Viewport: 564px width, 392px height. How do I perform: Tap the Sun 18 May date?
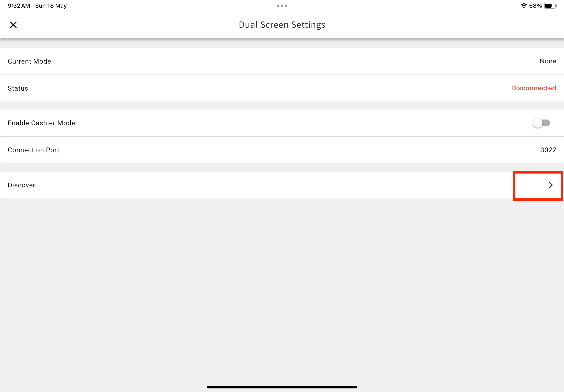click(x=51, y=6)
